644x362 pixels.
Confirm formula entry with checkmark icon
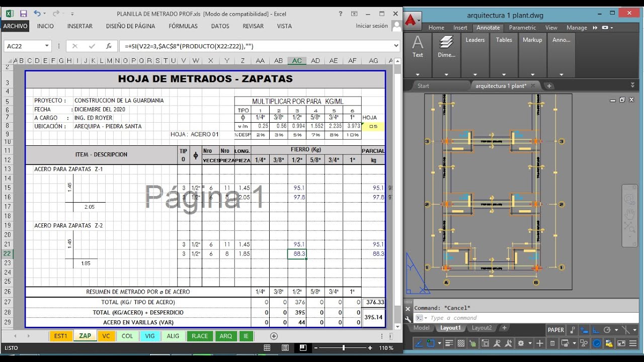[x=92, y=46]
